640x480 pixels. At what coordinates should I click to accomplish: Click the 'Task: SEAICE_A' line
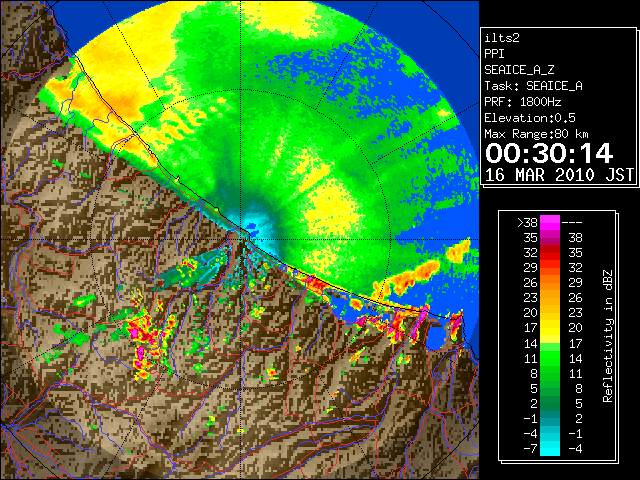533,86
